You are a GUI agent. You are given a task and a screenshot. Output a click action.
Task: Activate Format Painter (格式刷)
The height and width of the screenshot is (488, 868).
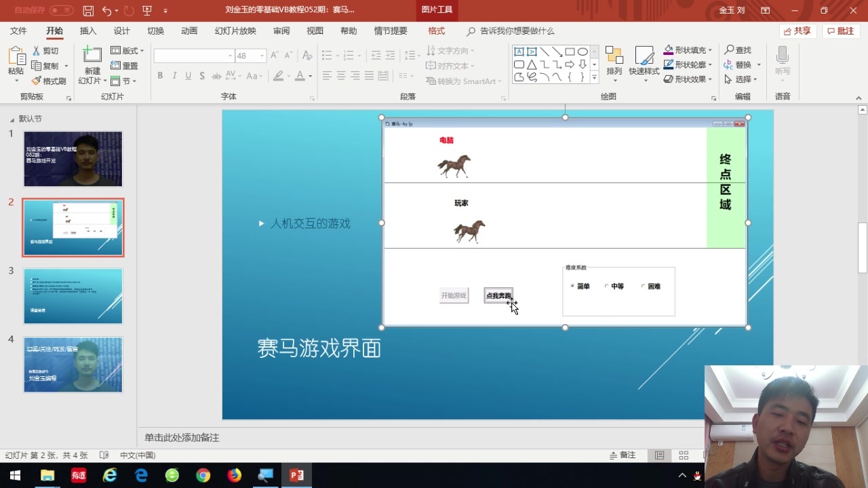[x=49, y=81]
